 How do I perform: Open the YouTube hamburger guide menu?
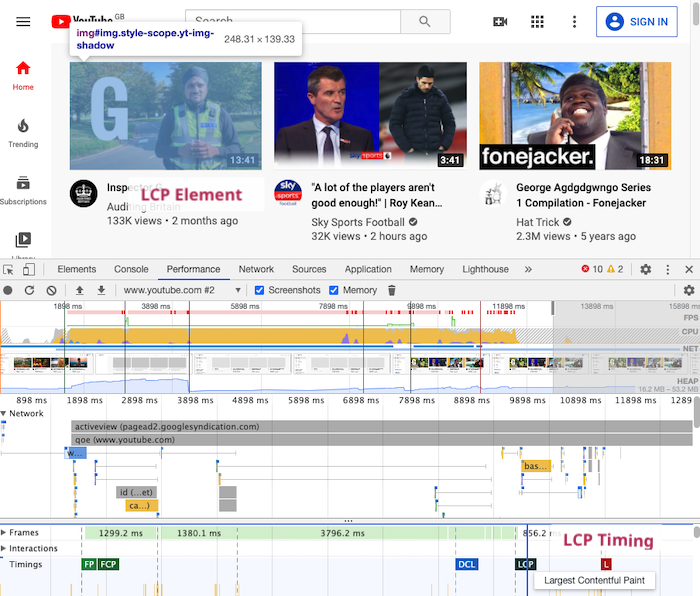(23, 21)
